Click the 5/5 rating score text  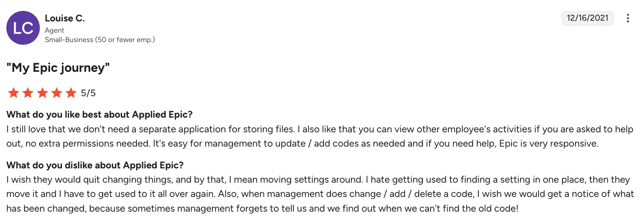coord(88,93)
